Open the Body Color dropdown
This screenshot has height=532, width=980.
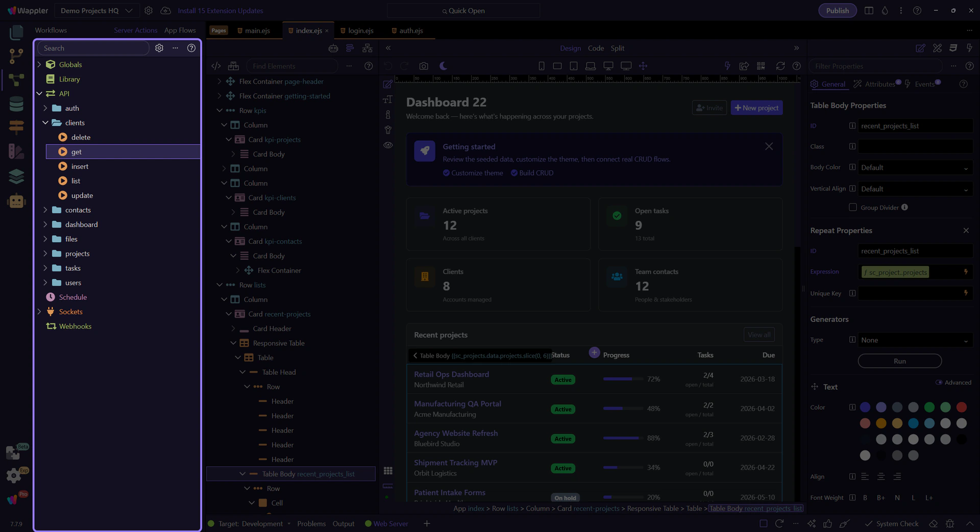point(915,168)
